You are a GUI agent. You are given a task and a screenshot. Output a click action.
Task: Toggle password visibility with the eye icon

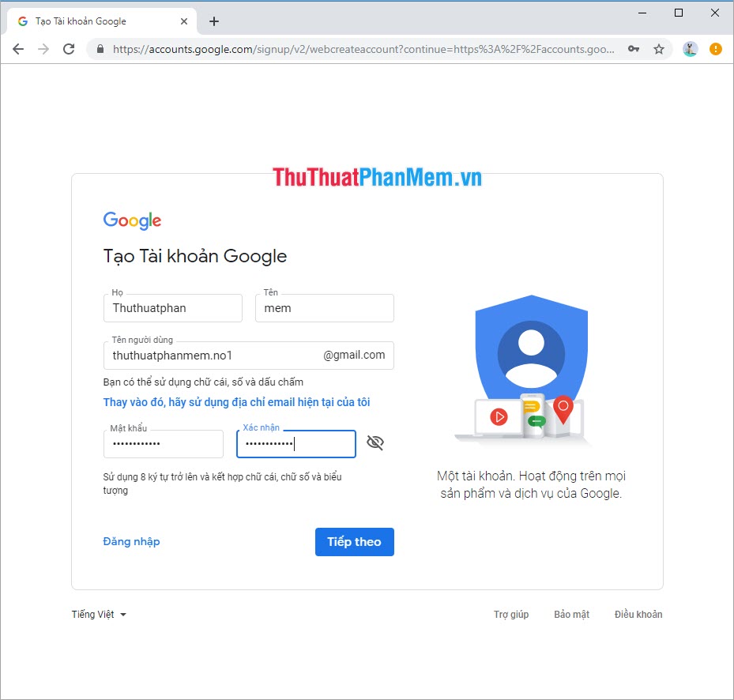[x=375, y=442]
